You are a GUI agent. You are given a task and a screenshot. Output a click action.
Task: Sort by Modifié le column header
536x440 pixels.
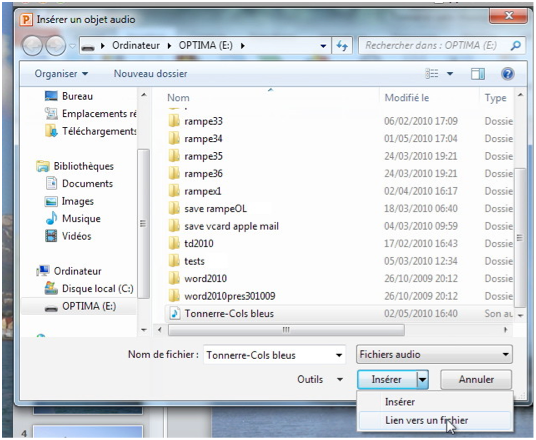[x=407, y=98]
